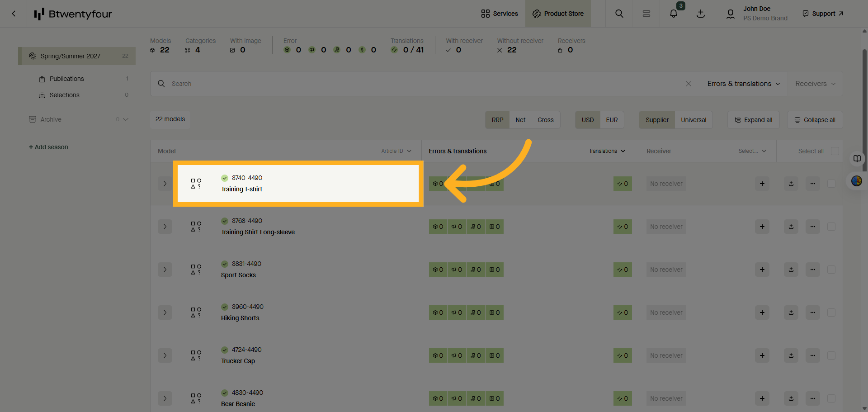This screenshot has height=412, width=868.
Task: Open Publications in the sidebar
Action: [66, 79]
